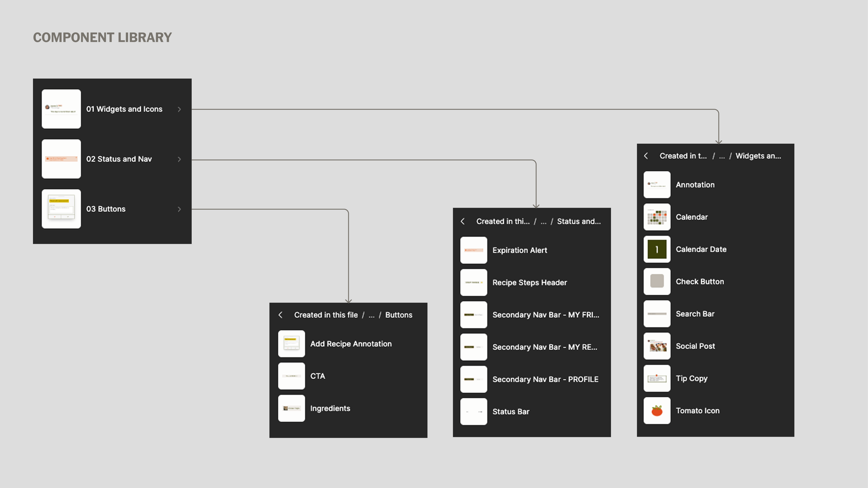The image size is (868, 488).
Task: Select the Check Button component thumbnail
Action: click(x=657, y=281)
